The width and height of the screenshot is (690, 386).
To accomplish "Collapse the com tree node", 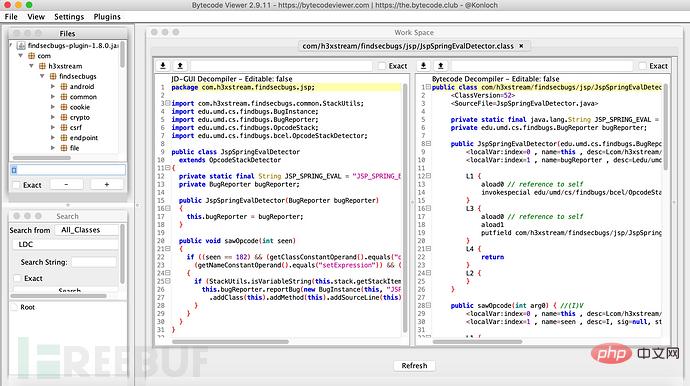I will pos(21,56).
